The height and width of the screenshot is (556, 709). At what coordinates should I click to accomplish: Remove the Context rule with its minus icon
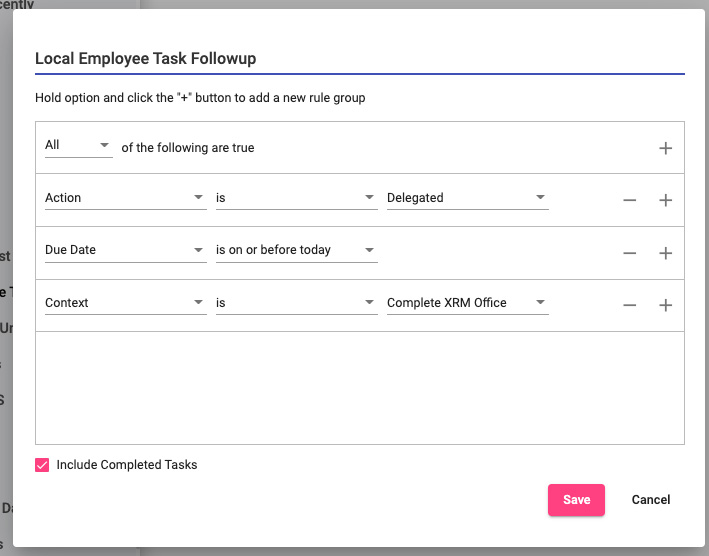coord(629,305)
